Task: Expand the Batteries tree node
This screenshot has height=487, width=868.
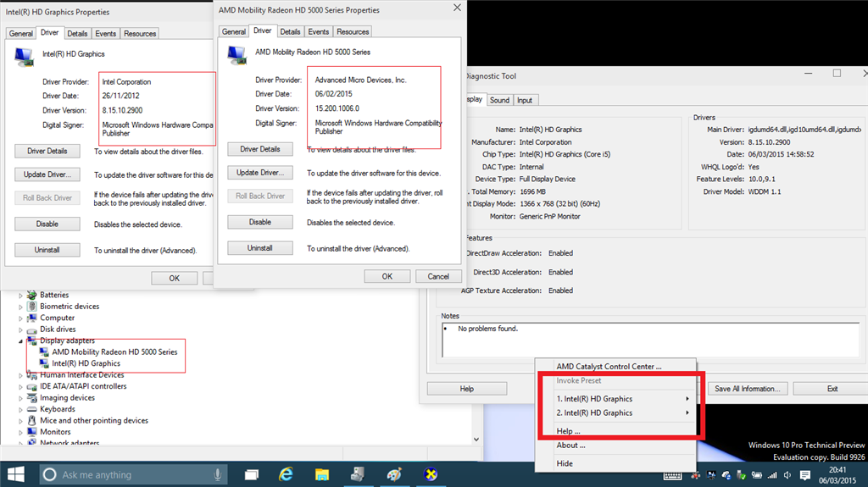Action: tap(20, 296)
